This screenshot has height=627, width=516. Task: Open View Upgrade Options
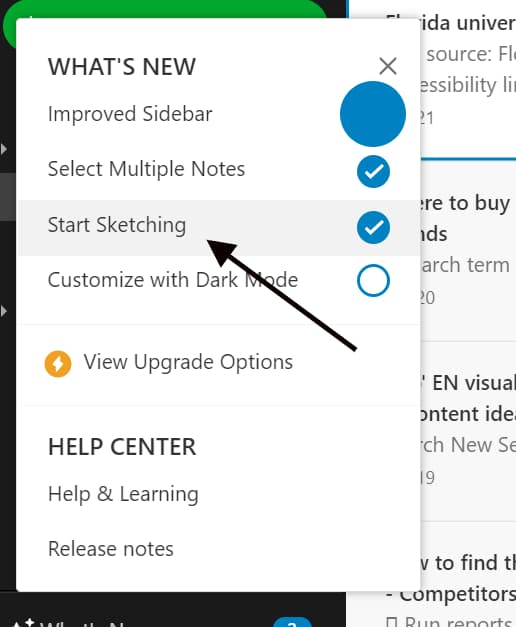coord(188,362)
